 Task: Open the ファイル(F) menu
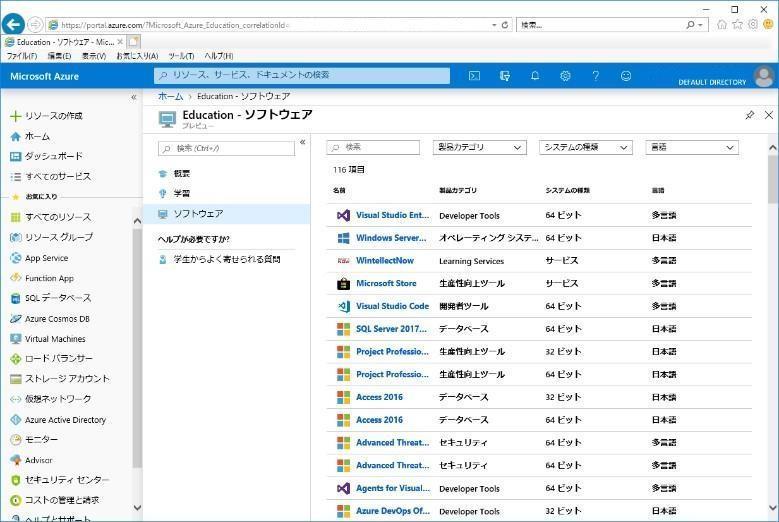[22, 56]
